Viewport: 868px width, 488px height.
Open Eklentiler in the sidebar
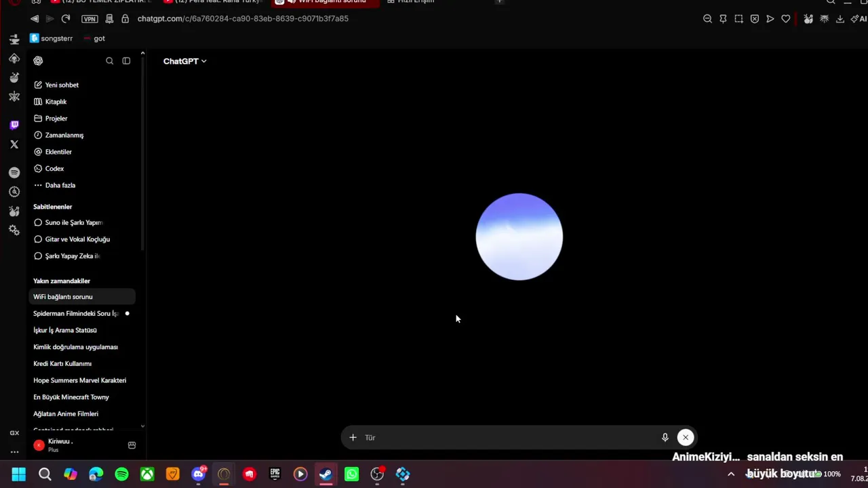pos(81,152)
